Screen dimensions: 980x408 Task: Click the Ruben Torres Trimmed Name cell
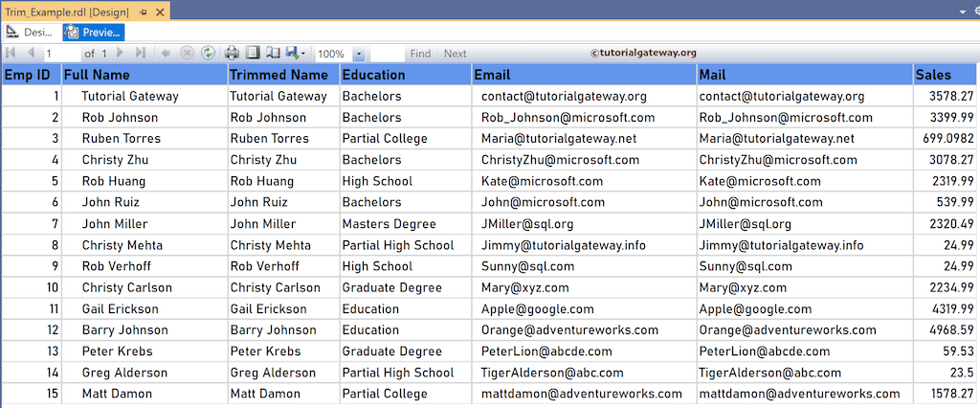click(x=283, y=139)
